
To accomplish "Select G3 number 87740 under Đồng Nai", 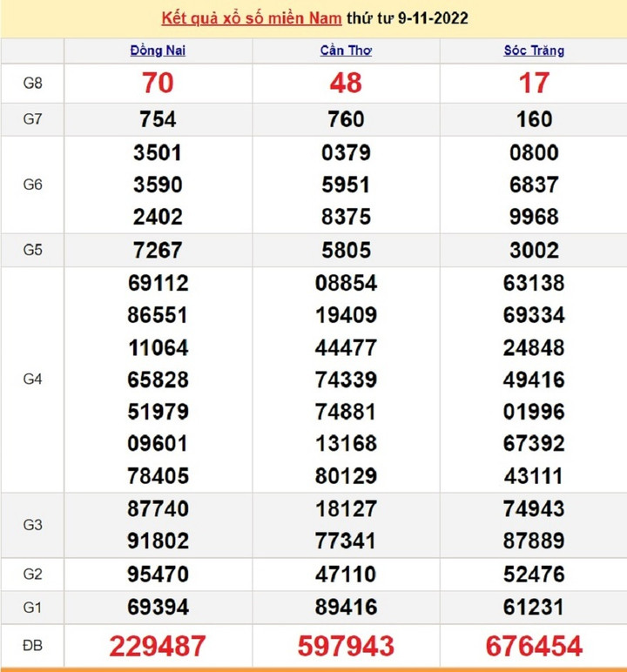I will (x=158, y=508).
